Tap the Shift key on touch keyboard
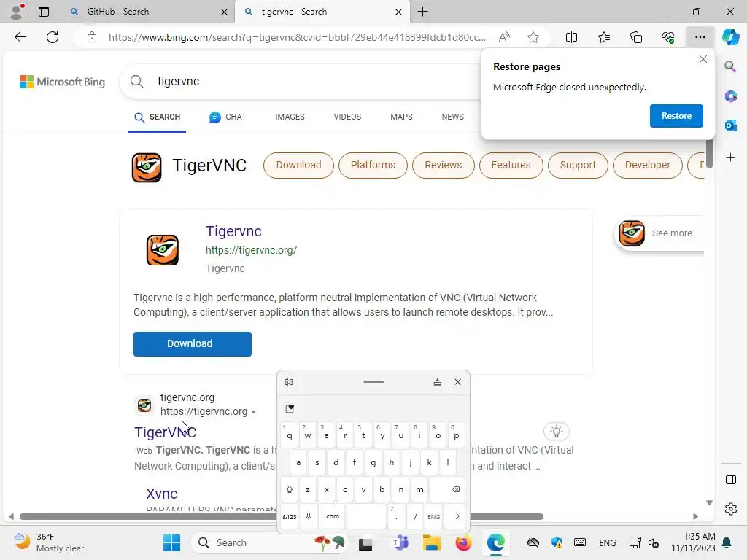The width and height of the screenshot is (747, 560). point(289,489)
